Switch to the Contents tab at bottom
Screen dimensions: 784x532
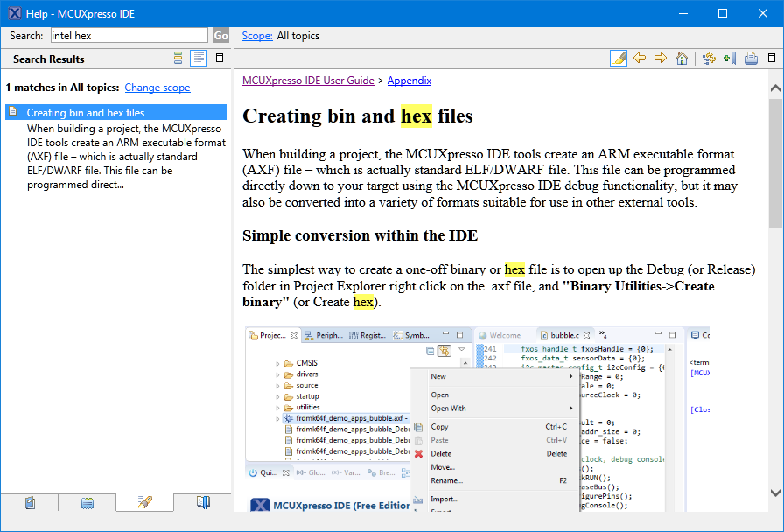[30, 502]
